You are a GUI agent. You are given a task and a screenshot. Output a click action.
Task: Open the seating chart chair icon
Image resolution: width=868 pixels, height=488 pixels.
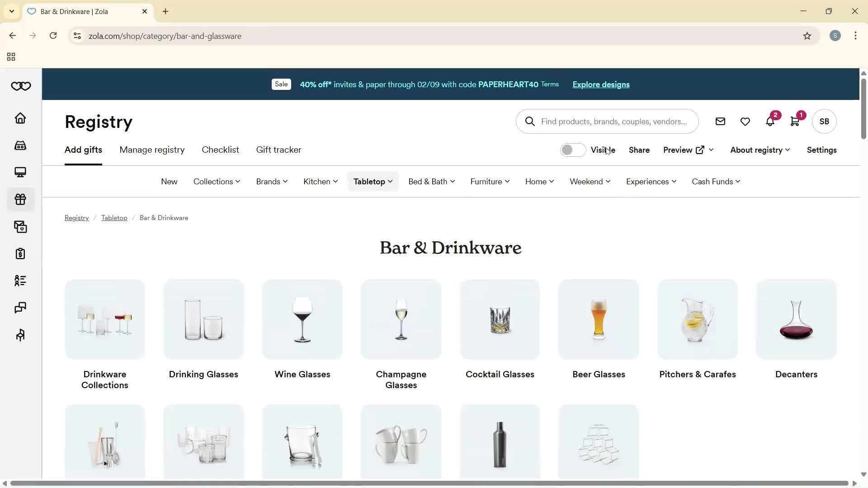click(x=20, y=335)
